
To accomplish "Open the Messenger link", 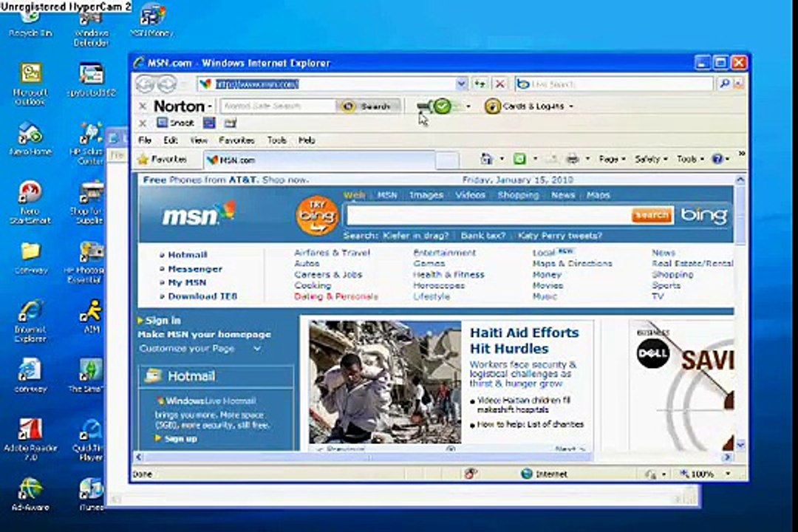I will [195, 269].
